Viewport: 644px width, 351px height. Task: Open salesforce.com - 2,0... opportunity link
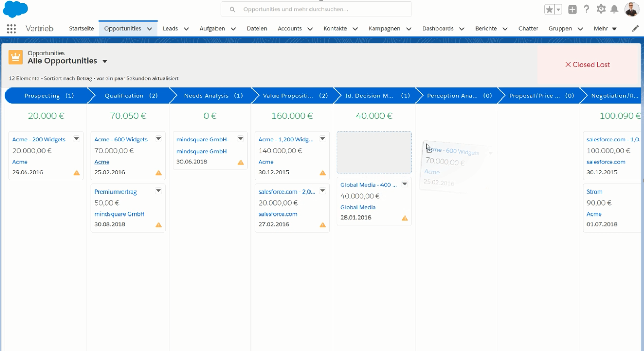pos(287,192)
